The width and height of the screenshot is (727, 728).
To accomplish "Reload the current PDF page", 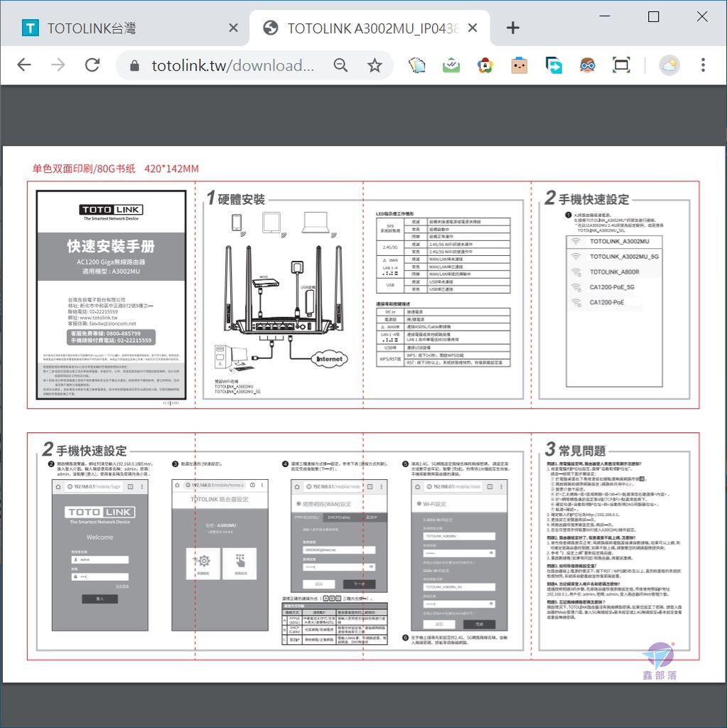I will (92, 65).
